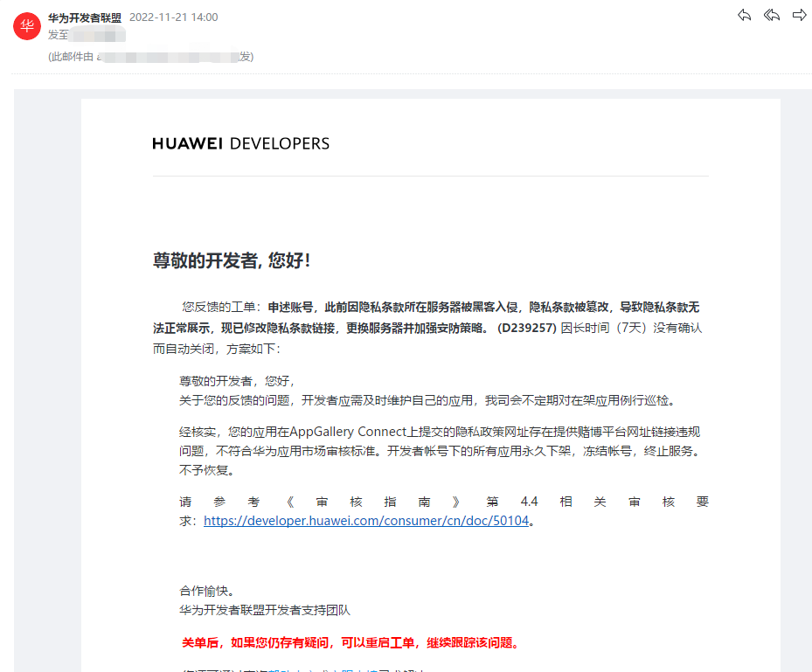Click the line starting 关于您的反馈的问题

[427, 400]
